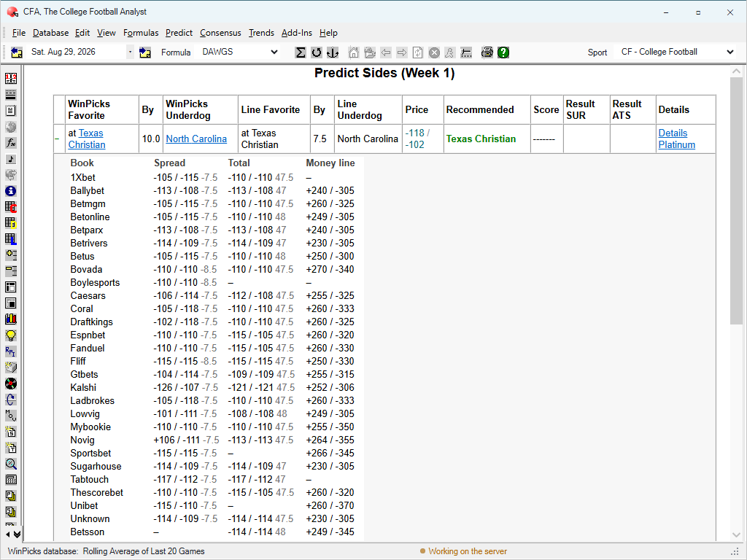
Task: Click the vertical scrollbar thumb
Action: 736,201
